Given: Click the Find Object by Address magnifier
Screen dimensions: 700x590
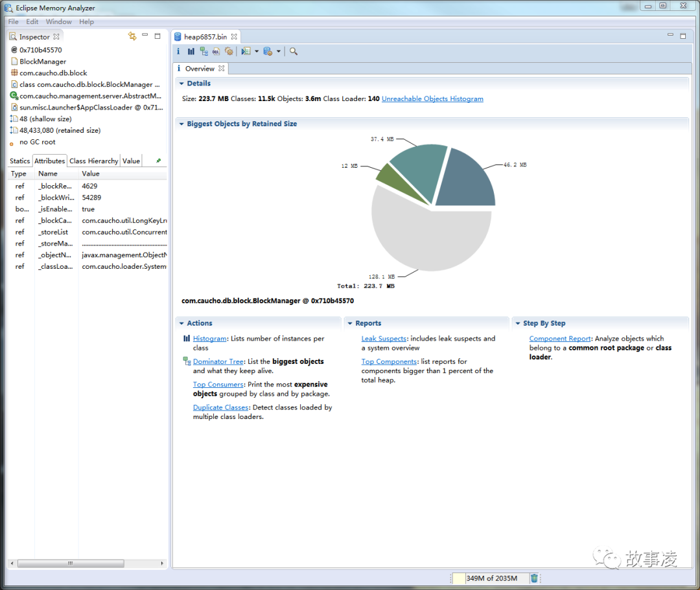Looking at the screenshot, I should click(294, 51).
